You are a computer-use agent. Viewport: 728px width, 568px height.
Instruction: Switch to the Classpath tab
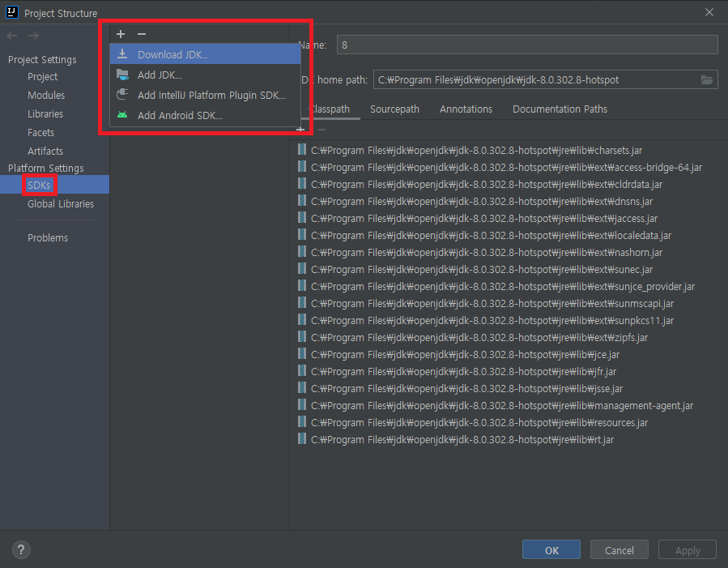point(330,109)
